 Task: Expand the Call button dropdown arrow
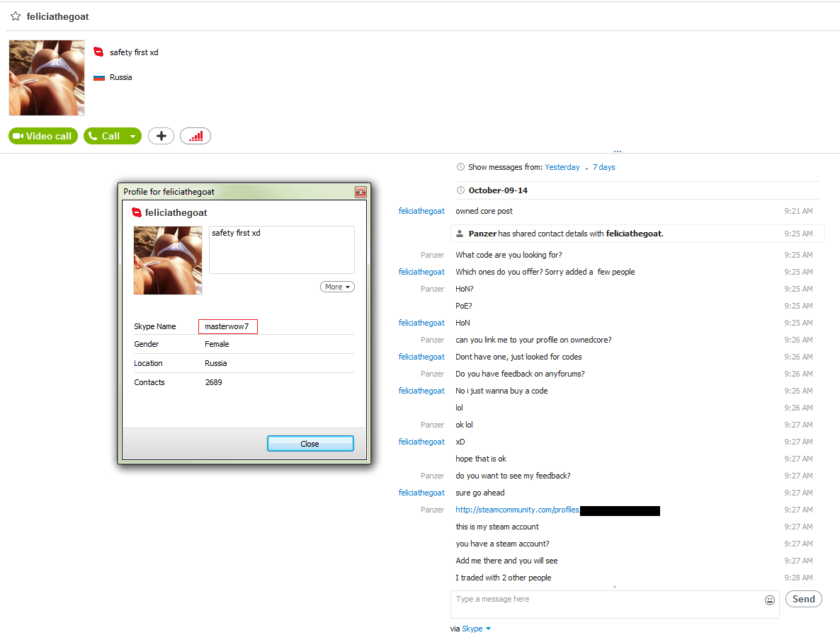[x=133, y=136]
